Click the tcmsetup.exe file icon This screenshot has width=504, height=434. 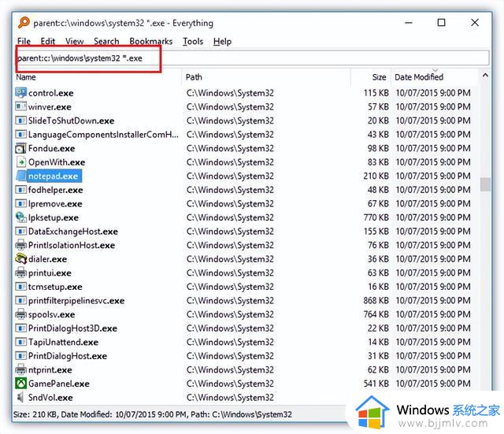(x=21, y=287)
